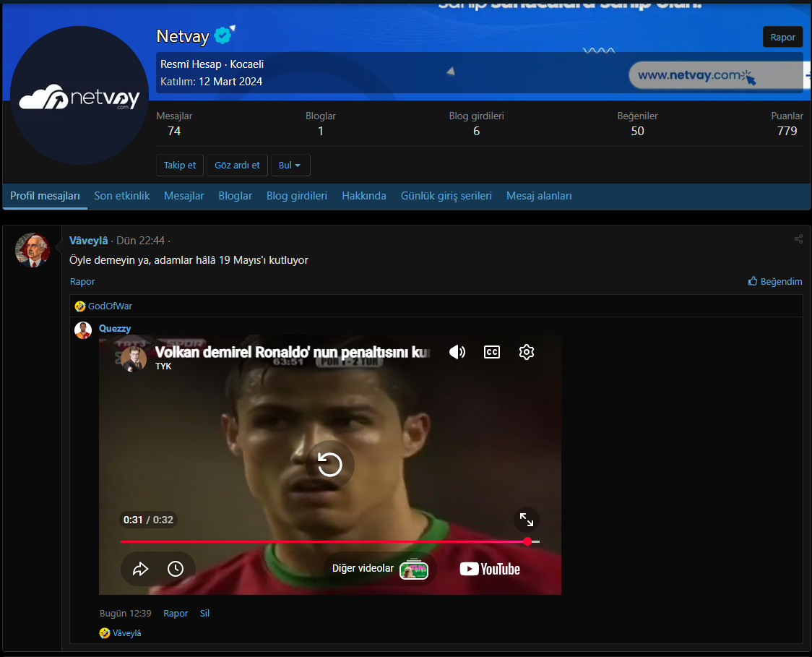Open the Quezzy username link
The image size is (812, 657).
coord(115,328)
